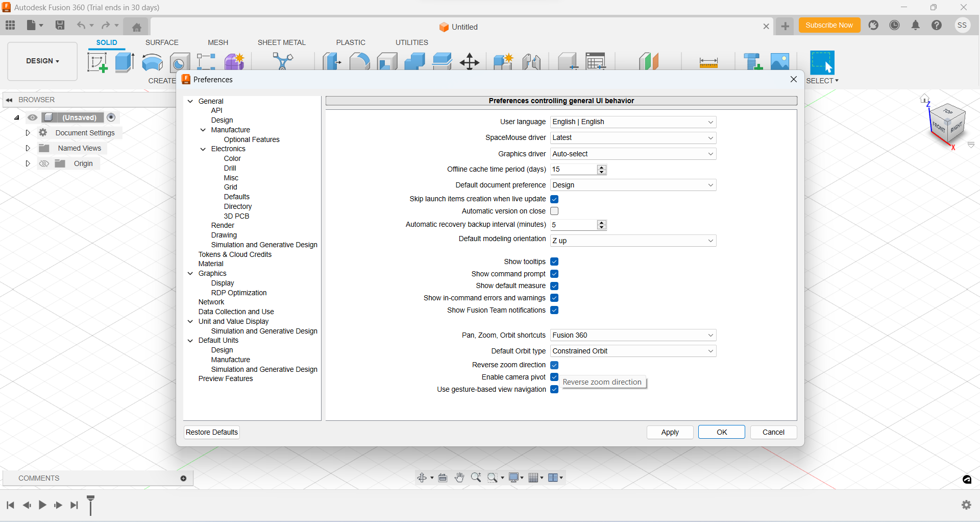Open Default document preference dropdown
Image resolution: width=980 pixels, height=522 pixels.
click(633, 185)
